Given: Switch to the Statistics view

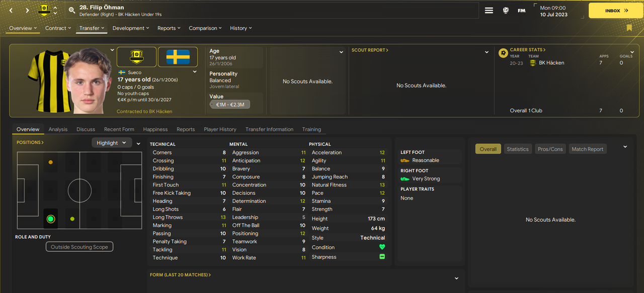Looking at the screenshot, I should 518,149.
